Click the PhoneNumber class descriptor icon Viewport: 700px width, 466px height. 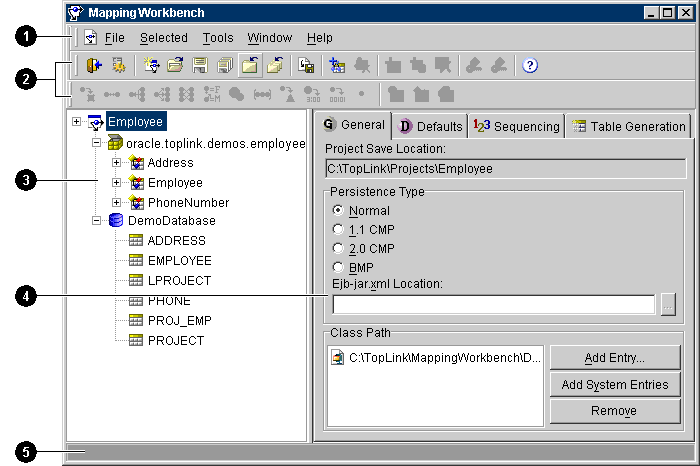(136, 202)
